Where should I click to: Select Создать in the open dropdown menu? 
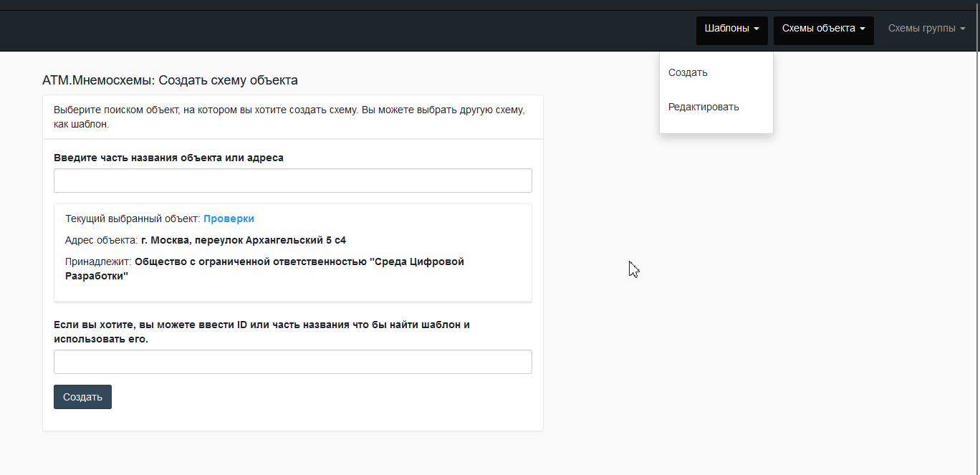(x=688, y=72)
